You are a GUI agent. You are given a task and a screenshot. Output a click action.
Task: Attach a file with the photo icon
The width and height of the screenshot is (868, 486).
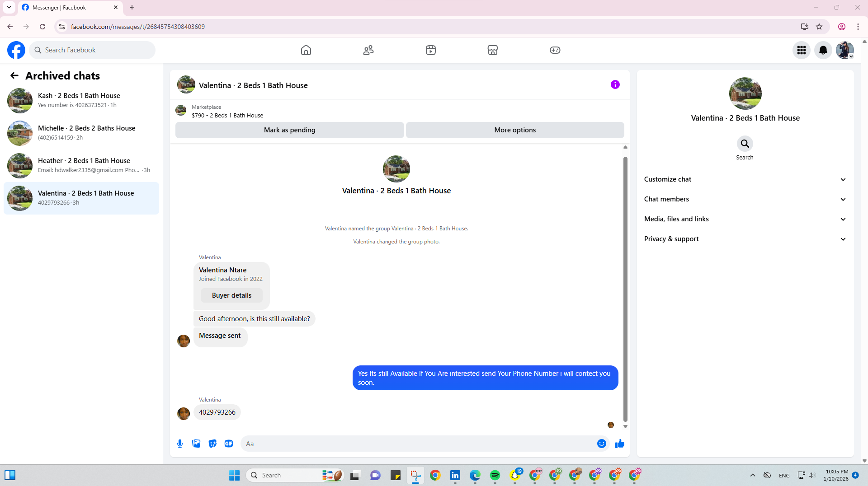(196, 444)
